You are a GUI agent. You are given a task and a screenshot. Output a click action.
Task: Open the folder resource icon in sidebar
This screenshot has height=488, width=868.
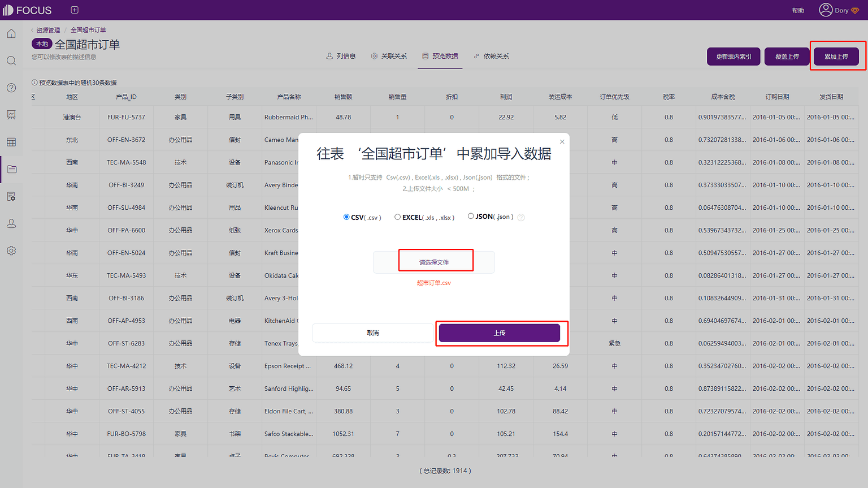[x=11, y=169]
